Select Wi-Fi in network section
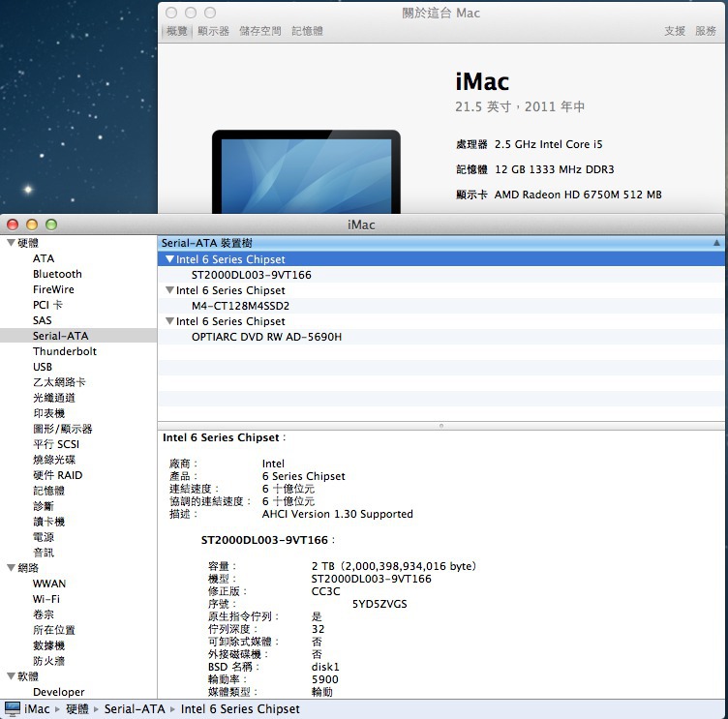Screen dimensions: 728x719 coord(45,599)
